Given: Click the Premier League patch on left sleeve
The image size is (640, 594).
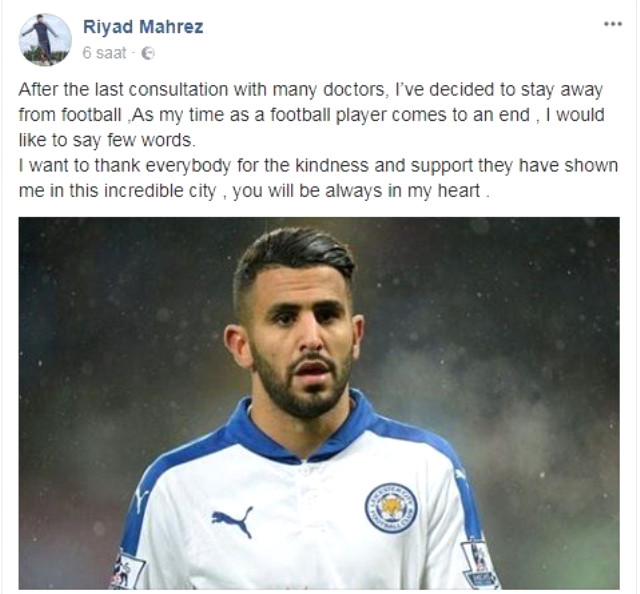Looking at the screenshot, I should click(x=127, y=572).
